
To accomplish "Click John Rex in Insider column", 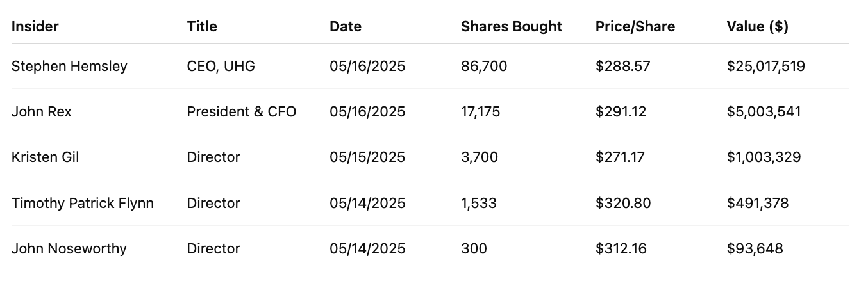I will 42,112.
